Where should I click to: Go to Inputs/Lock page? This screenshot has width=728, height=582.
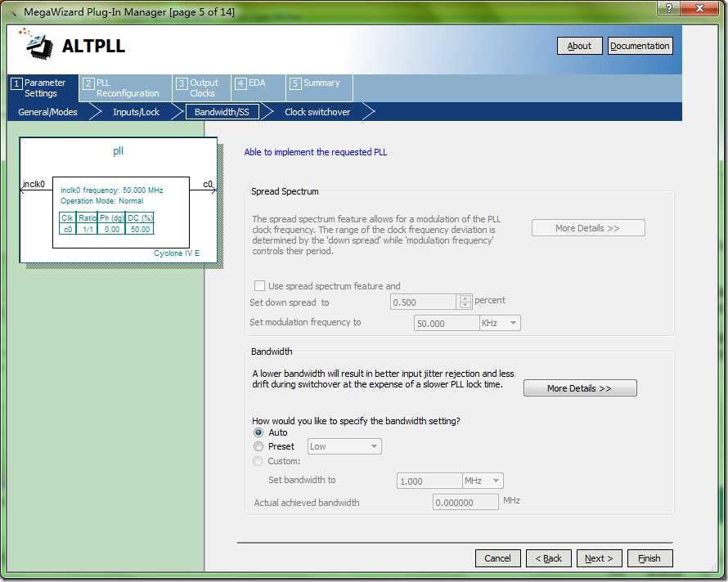pyautogui.click(x=136, y=112)
